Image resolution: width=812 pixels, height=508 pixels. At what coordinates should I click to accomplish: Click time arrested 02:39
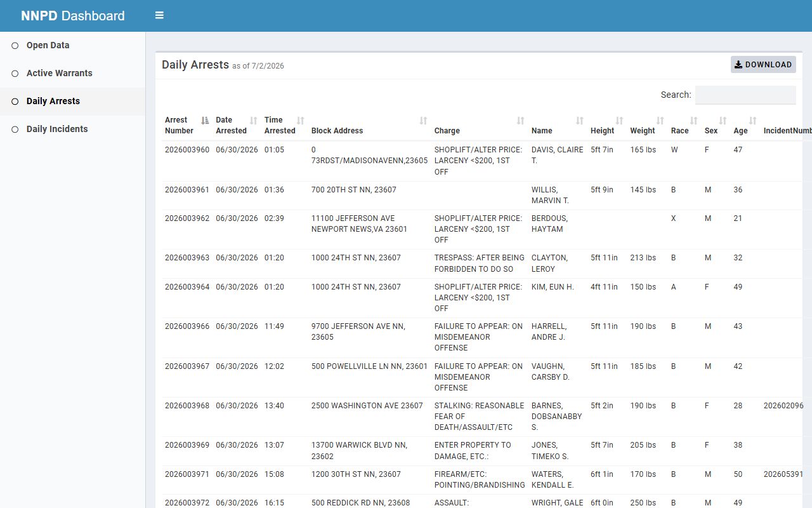pyautogui.click(x=274, y=218)
